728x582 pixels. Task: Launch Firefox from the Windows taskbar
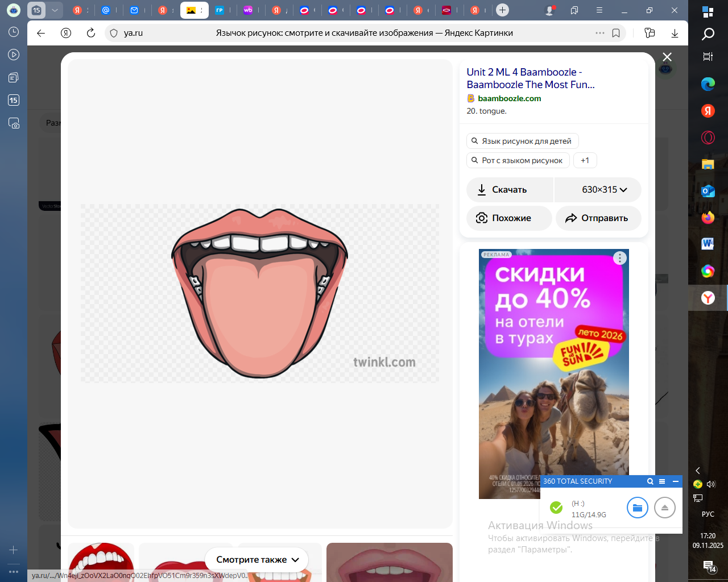[708, 218]
